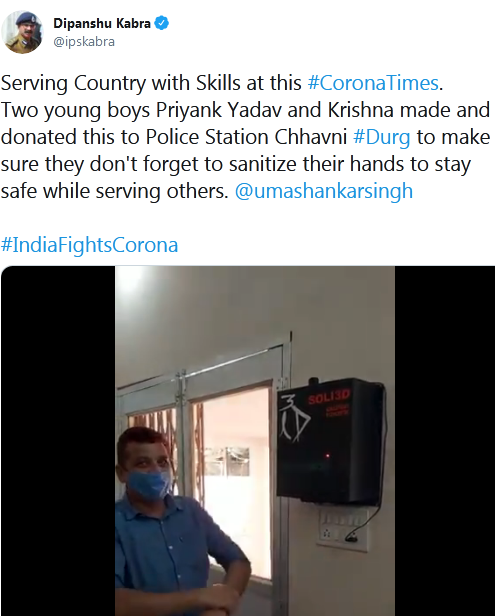The image size is (495, 616).
Task: Click the red indicator light on the dispenser
Action: (327, 456)
